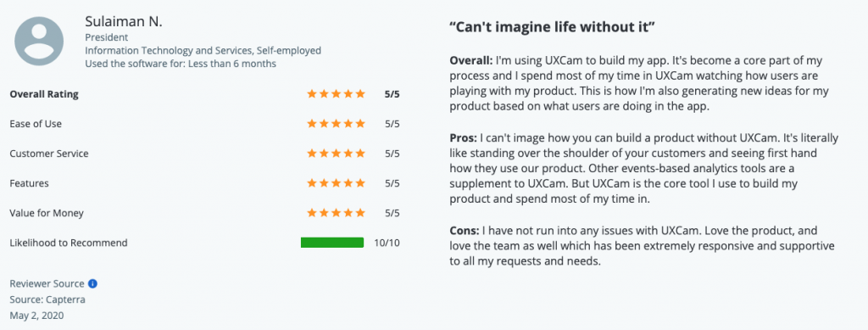Click the President job title text
This screenshot has height=330, width=868.
(106, 37)
